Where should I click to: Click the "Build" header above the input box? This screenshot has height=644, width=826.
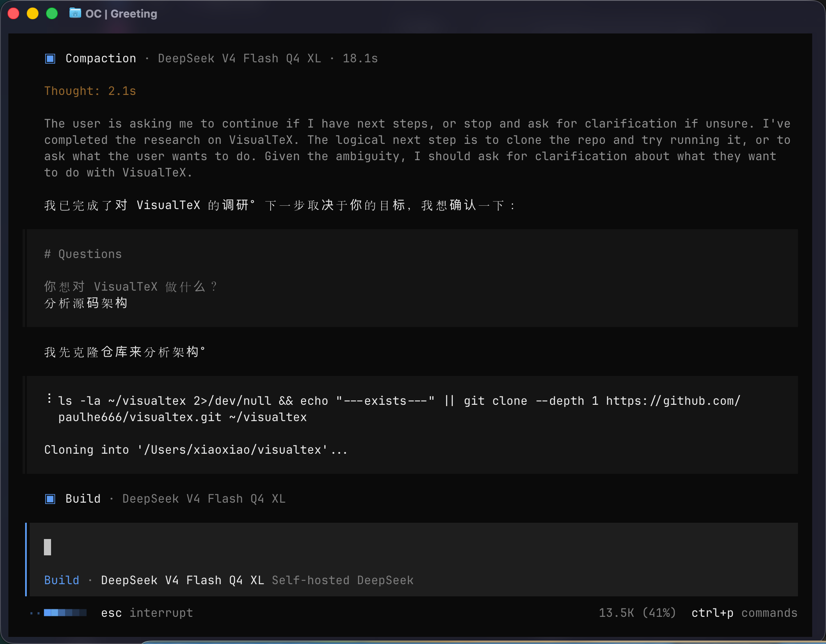(x=83, y=499)
